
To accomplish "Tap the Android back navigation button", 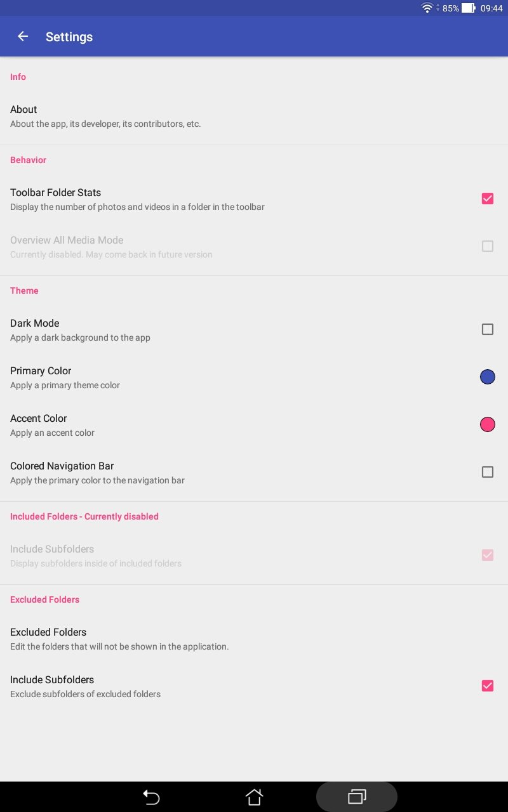I will [151, 797].
